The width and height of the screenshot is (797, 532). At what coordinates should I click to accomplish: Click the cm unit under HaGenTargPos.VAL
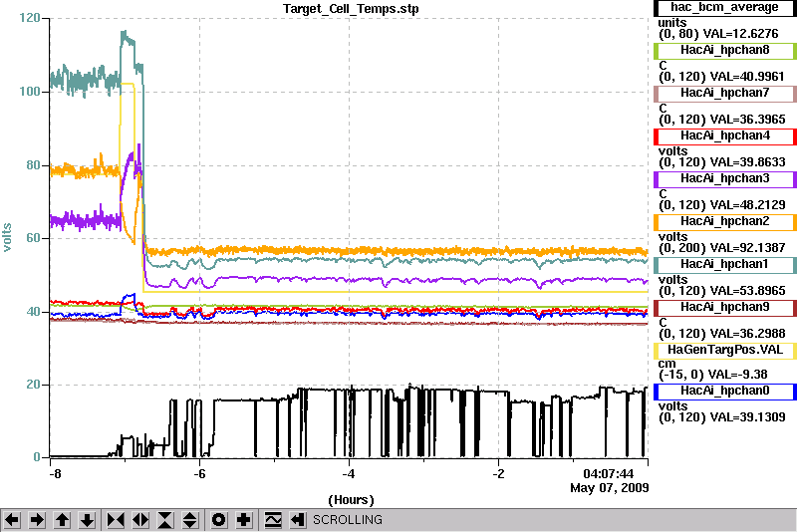[x=666, y=364]
